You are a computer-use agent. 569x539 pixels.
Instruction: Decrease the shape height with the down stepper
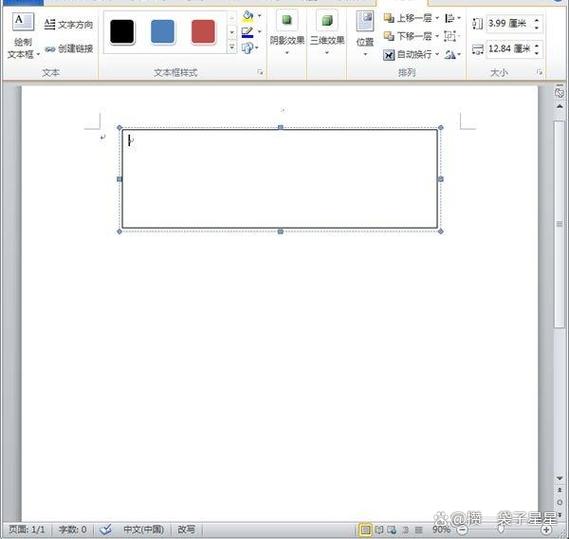[537, 28]
